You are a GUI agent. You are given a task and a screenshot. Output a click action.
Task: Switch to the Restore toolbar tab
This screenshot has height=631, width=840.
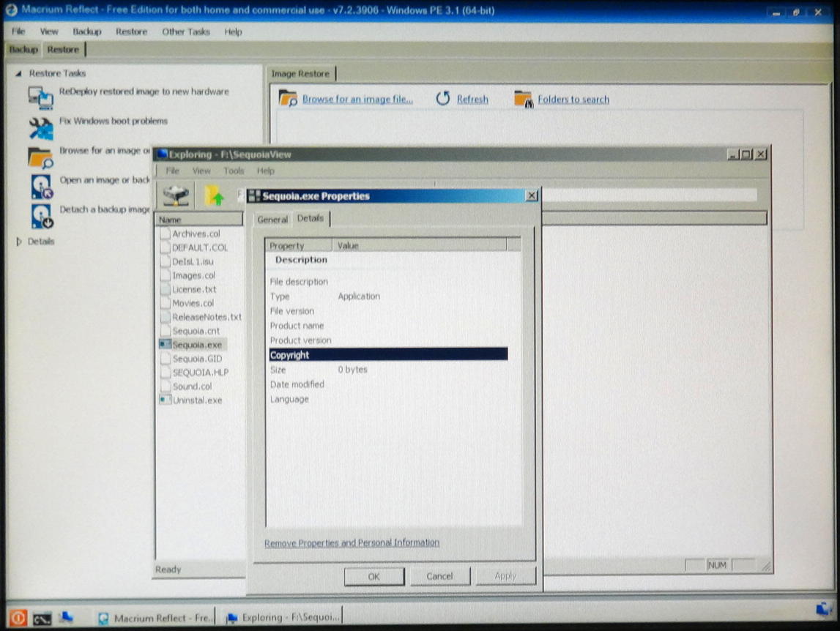[x=63, y=49]
